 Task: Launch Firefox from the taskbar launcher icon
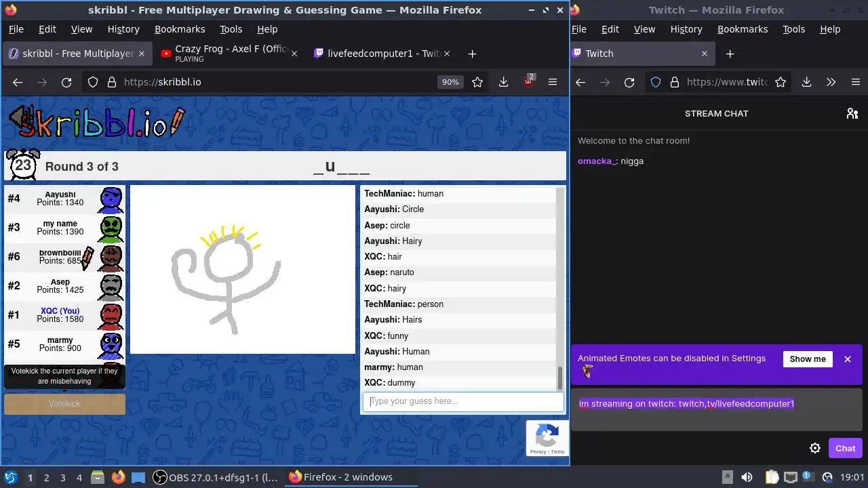118,477
